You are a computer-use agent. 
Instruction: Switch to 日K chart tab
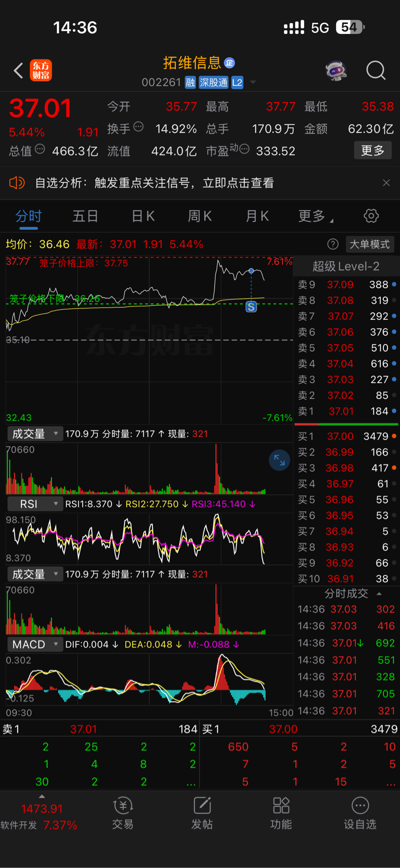[x=143, y=216]
